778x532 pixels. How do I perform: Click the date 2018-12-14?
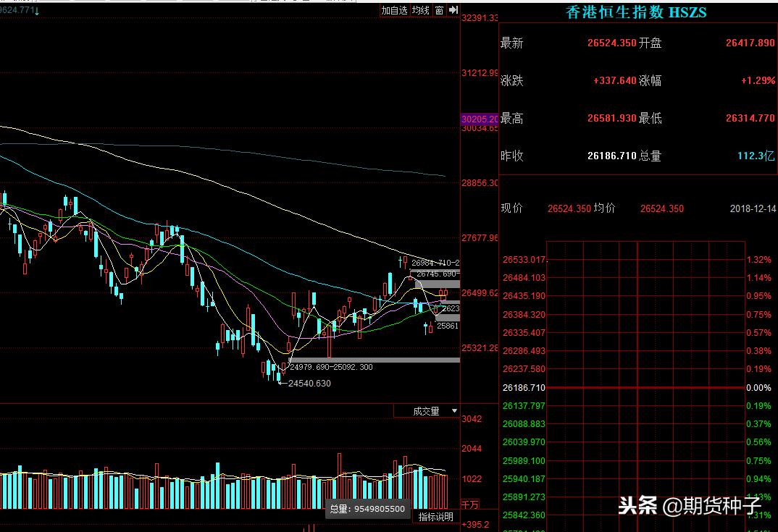pos(753,208)
